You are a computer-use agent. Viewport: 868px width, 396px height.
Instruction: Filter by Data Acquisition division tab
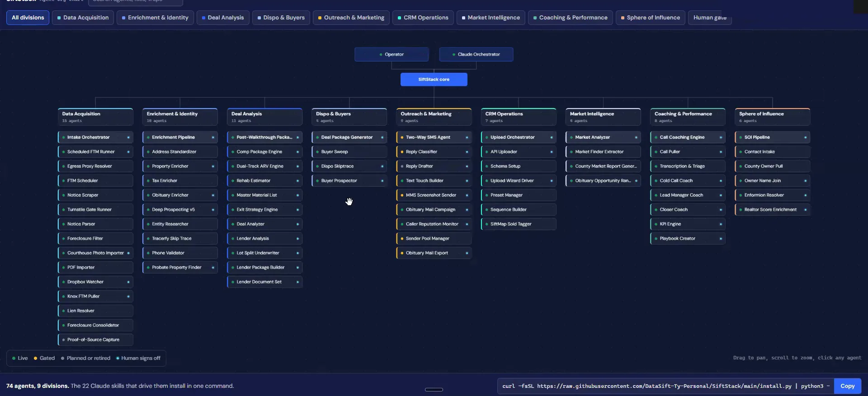83,18
